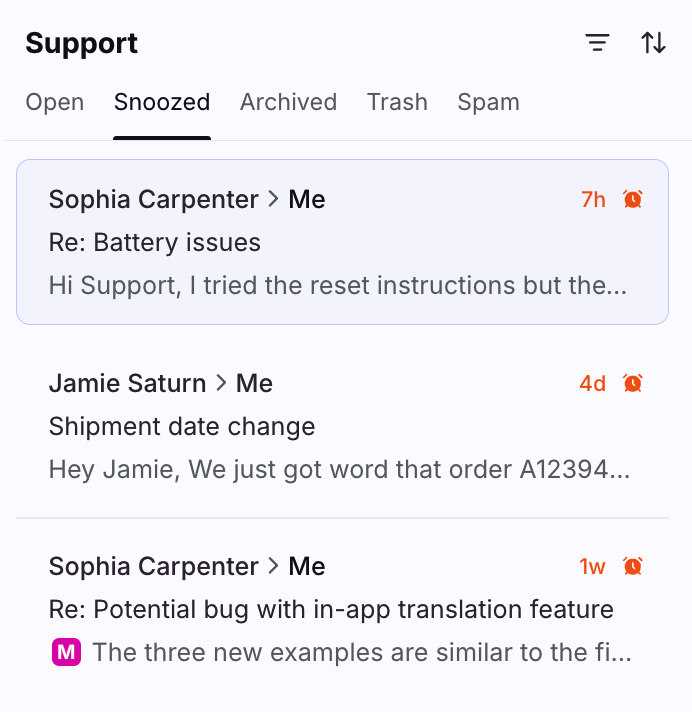Select the Snoozed tab
Viewport: 692px width, 712px height.
pos(162,102)
